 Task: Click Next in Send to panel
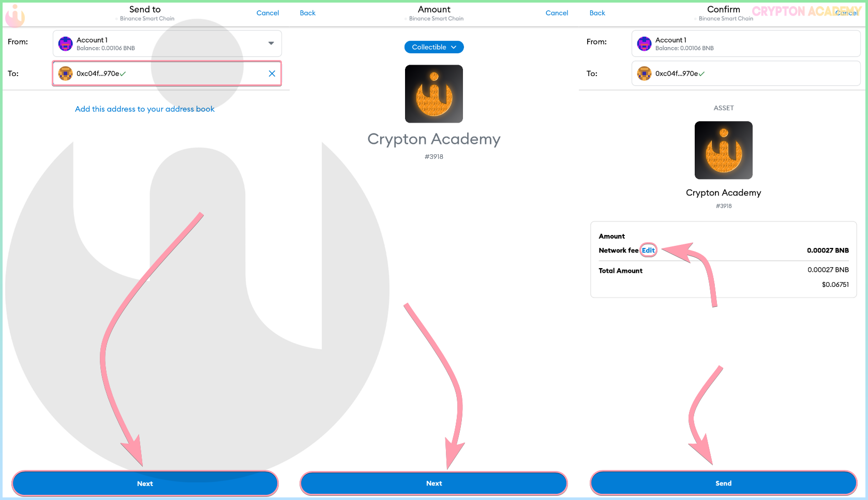pos(145,483)
